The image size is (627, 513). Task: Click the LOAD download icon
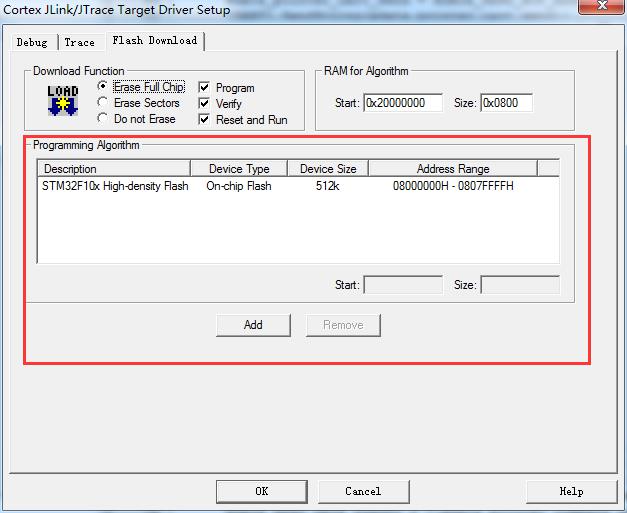click(x=63, y=101)
